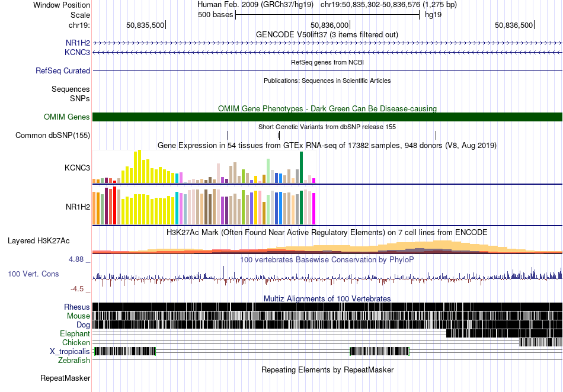
Task: Click the tall dark green bar in KCNC3 expression
Action: pos(301,167)
